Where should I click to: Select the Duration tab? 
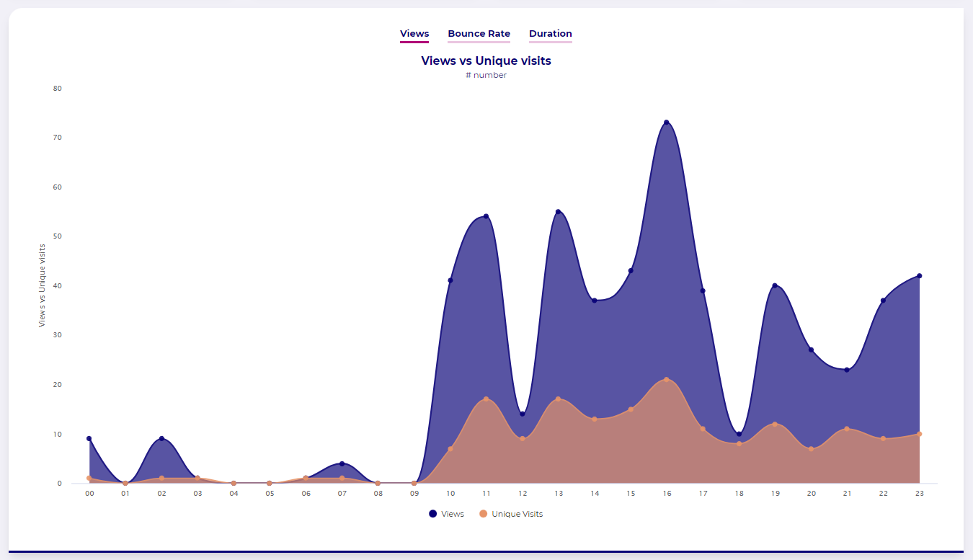(551, 34)
